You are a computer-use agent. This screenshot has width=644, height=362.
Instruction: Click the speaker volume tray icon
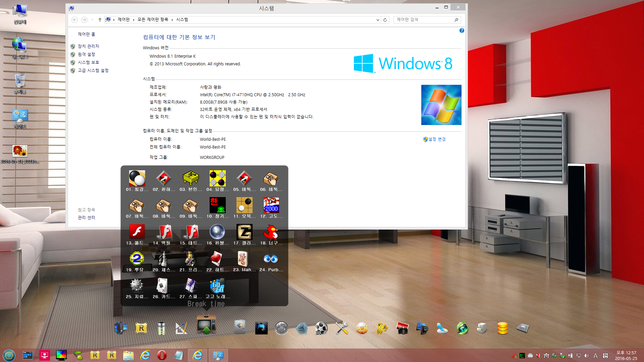click(586, 356)
